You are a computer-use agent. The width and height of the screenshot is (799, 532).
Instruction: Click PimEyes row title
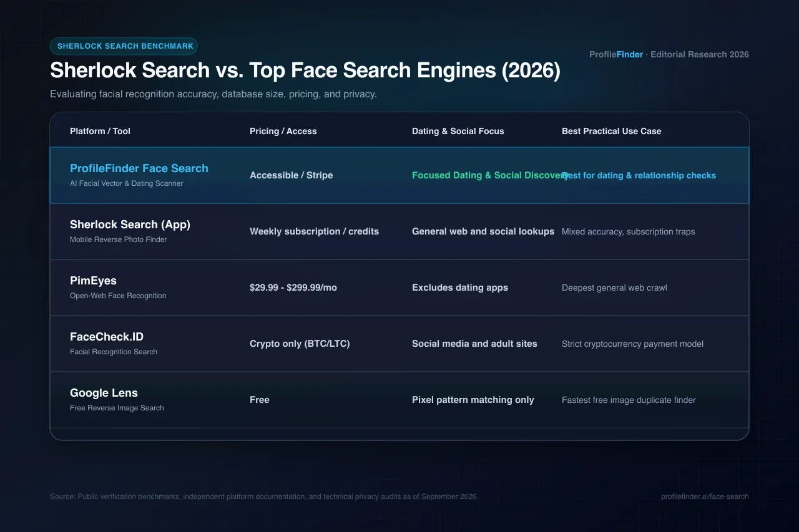click(93, 281)
